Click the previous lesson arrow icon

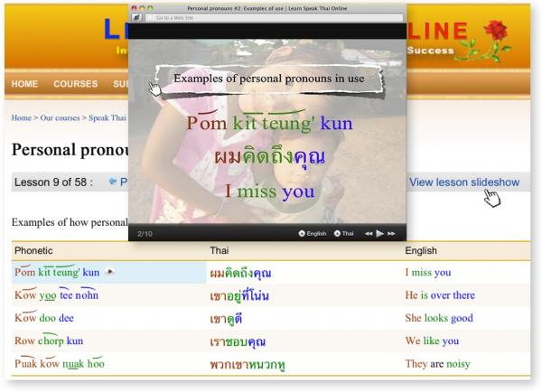[112, 182]
